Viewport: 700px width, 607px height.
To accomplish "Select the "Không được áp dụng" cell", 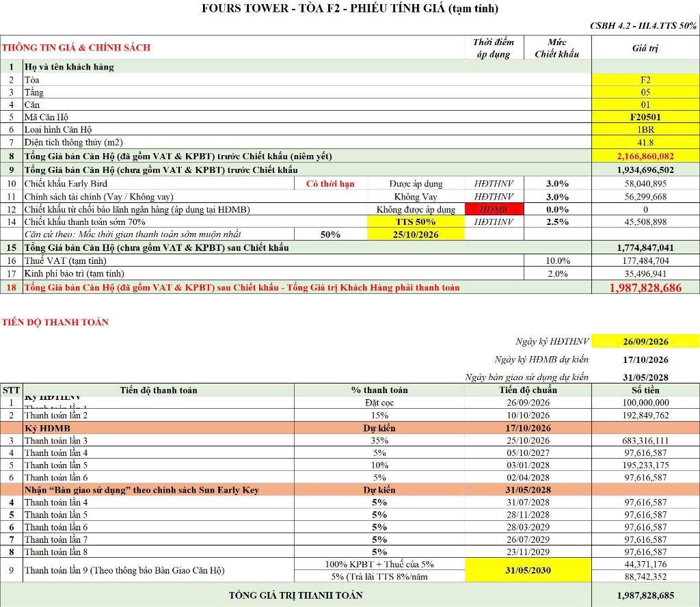I will 416,209.
